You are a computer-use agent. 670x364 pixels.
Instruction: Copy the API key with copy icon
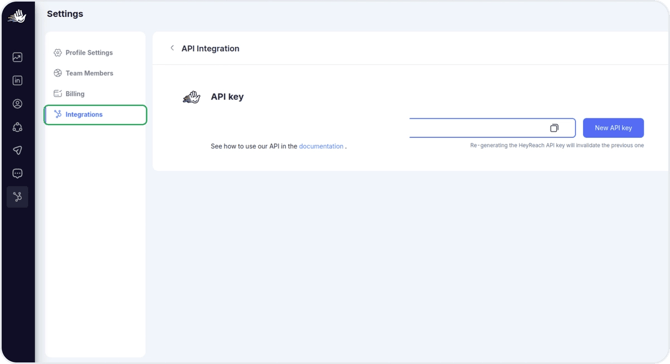554,128
